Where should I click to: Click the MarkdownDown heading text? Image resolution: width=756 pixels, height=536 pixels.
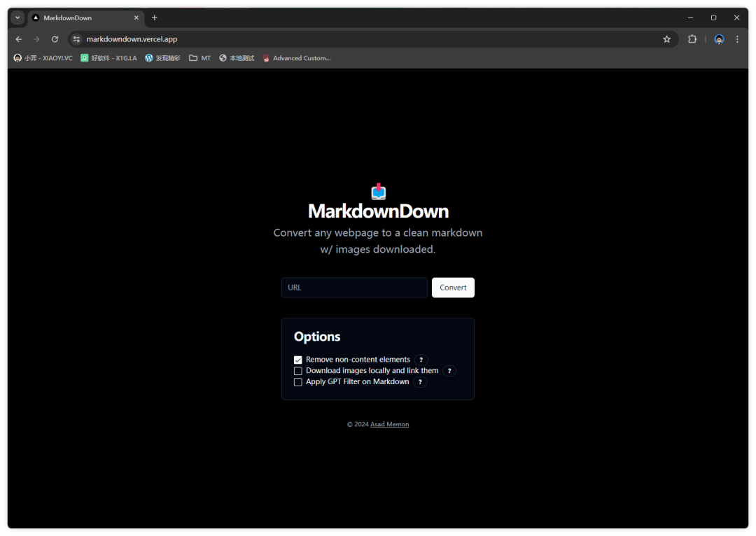click(x=379, y=211)
